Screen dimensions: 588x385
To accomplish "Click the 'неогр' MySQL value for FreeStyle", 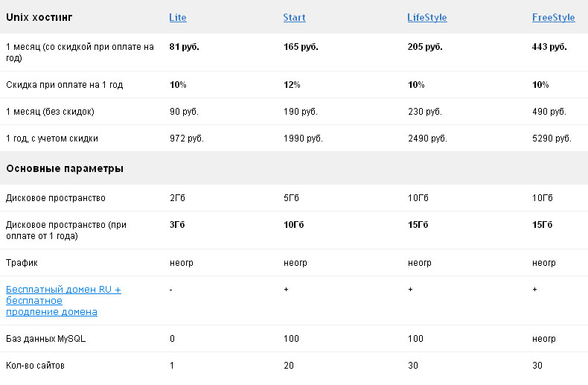I will pos(544,339).
